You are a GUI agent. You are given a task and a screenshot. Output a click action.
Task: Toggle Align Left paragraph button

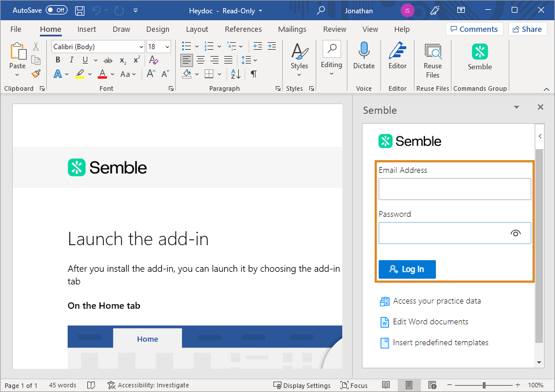tap(187, 60)
